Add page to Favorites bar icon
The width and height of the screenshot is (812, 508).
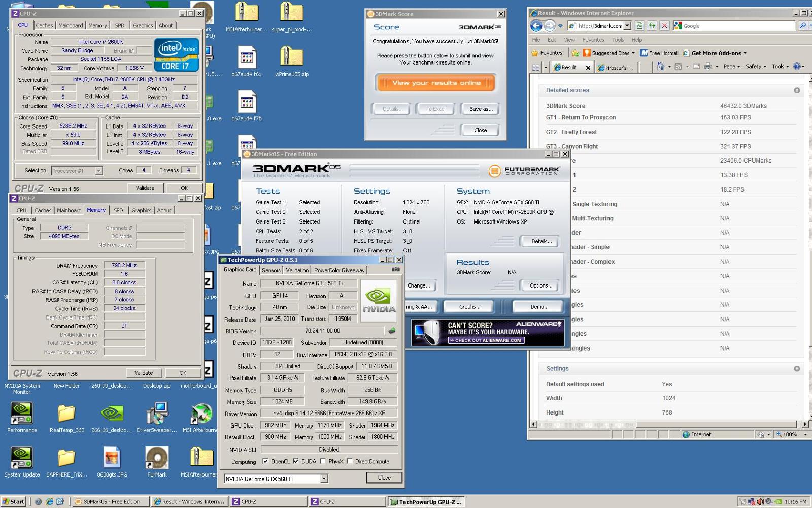(x=575, y=53)
